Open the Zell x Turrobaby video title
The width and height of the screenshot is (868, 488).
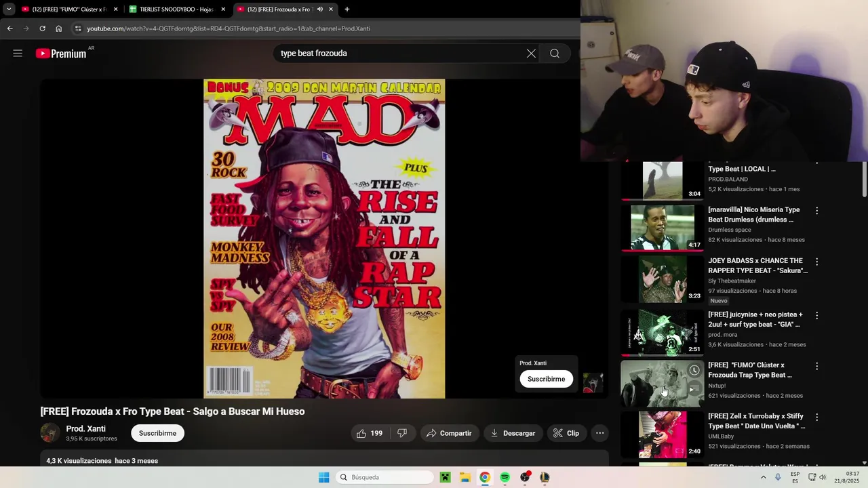click(x=757, y=421)
